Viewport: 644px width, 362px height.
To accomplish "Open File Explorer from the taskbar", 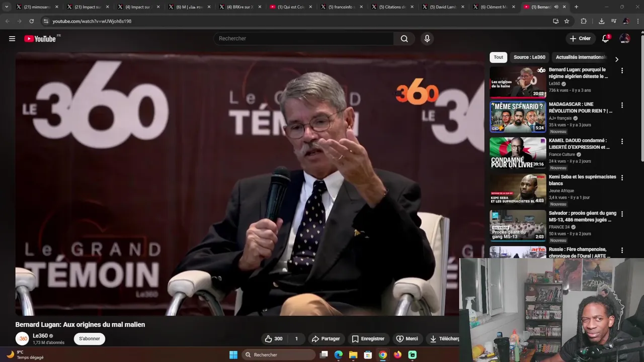I will (353, 355).
